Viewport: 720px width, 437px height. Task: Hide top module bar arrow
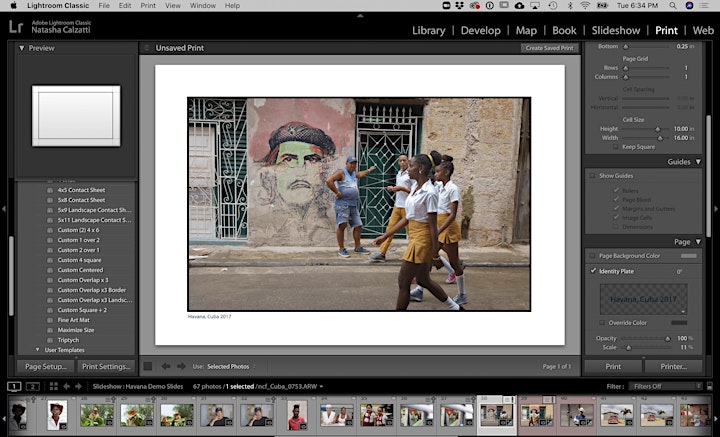point(360,16)
